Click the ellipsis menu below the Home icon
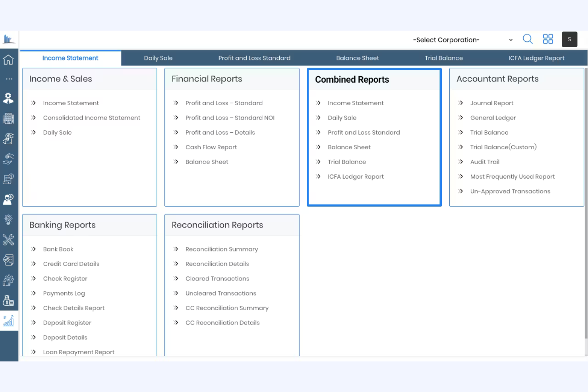The image size is (588, 392). click(x=9, y=79)
